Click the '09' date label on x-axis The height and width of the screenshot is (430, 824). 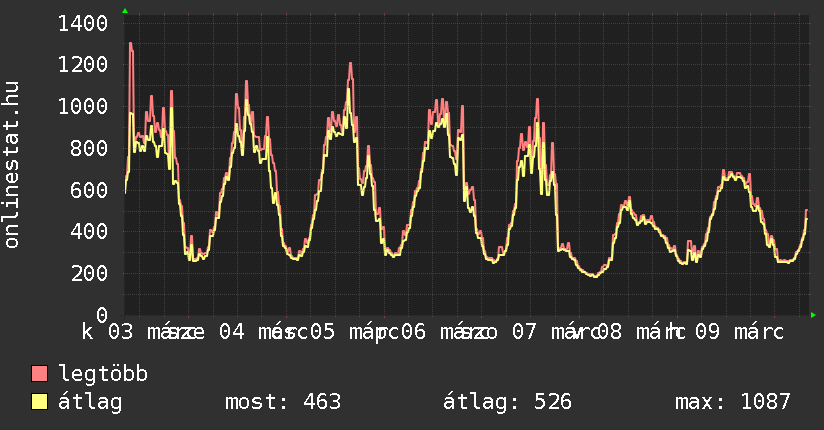(708, 331)
